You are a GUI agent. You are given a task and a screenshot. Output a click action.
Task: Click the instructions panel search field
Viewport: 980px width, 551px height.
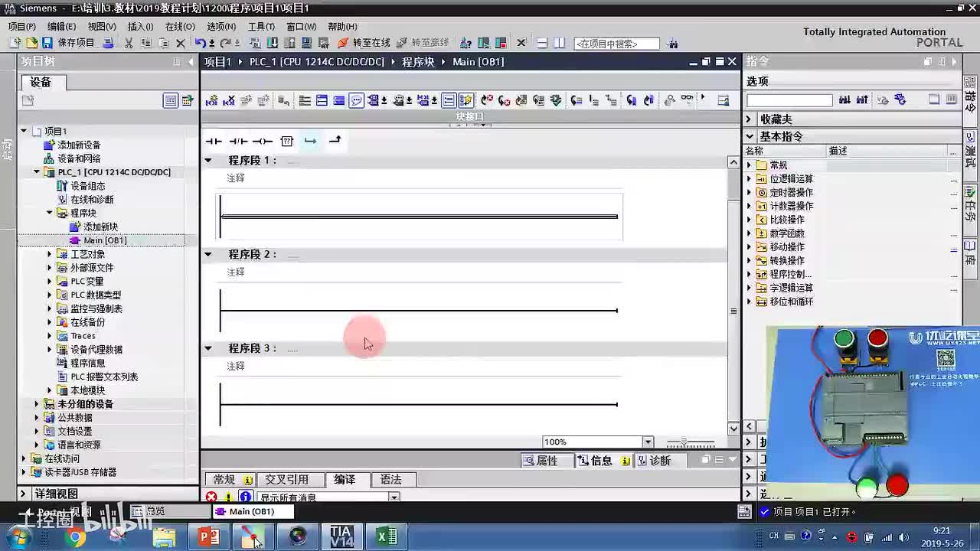(789, 100)
